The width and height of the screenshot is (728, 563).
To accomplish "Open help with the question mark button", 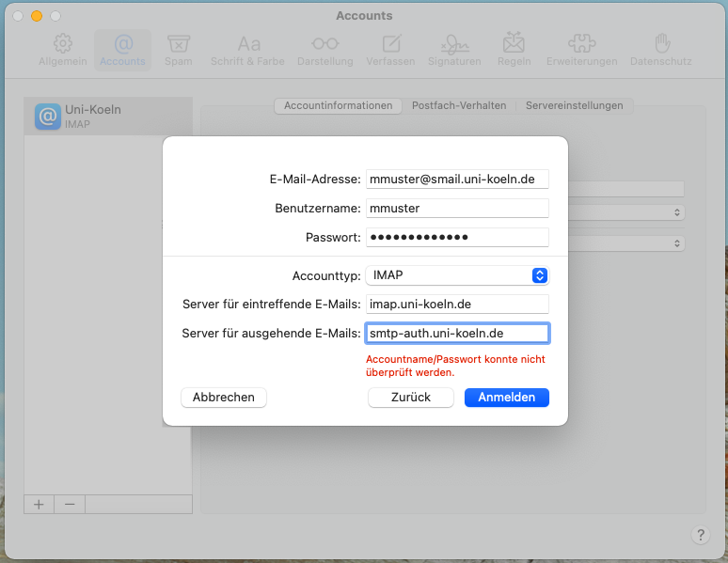I will pos(701,535).
